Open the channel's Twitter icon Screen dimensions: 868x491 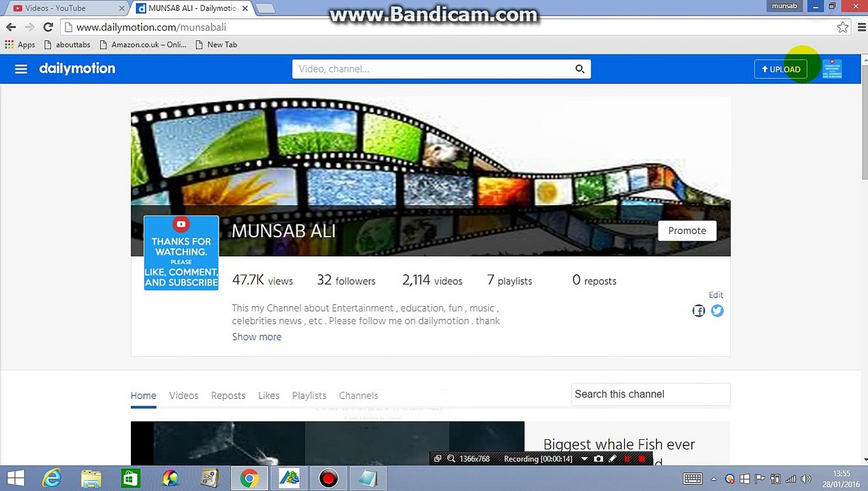[x=717, y=311]
